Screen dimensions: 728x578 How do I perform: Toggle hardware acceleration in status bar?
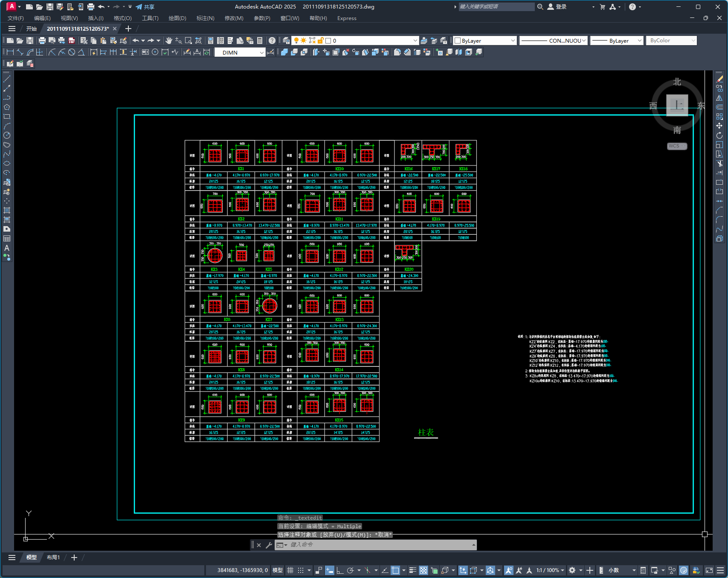tap(684, 570)
